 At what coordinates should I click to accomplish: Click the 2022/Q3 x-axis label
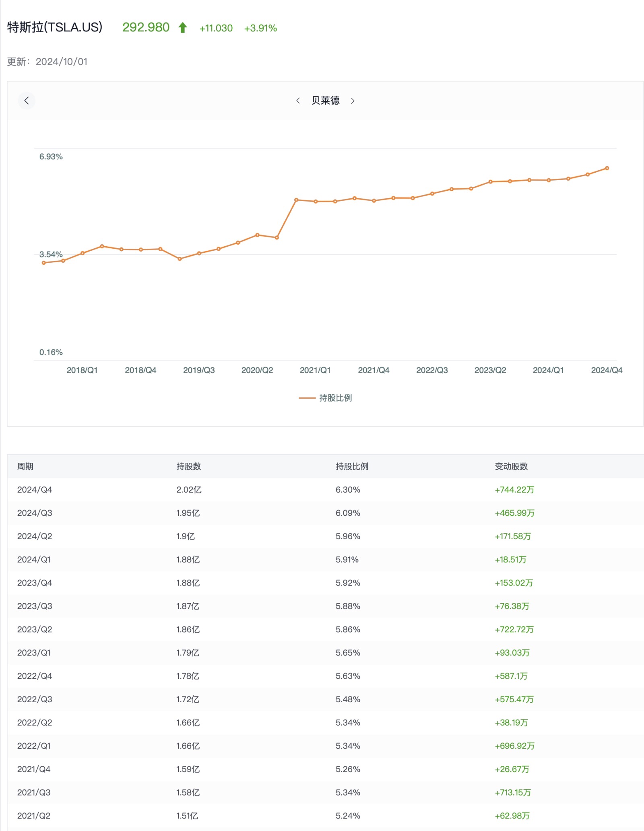tap(432, 370)
